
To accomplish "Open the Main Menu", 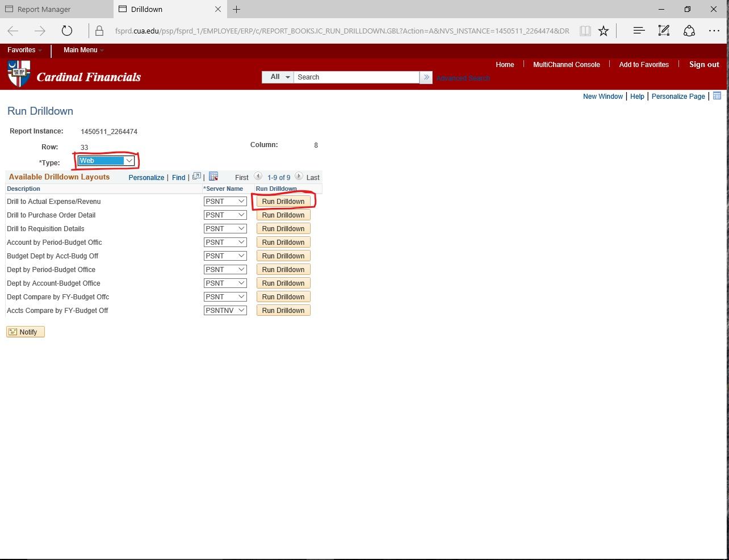I will click(x=83, y=50).
